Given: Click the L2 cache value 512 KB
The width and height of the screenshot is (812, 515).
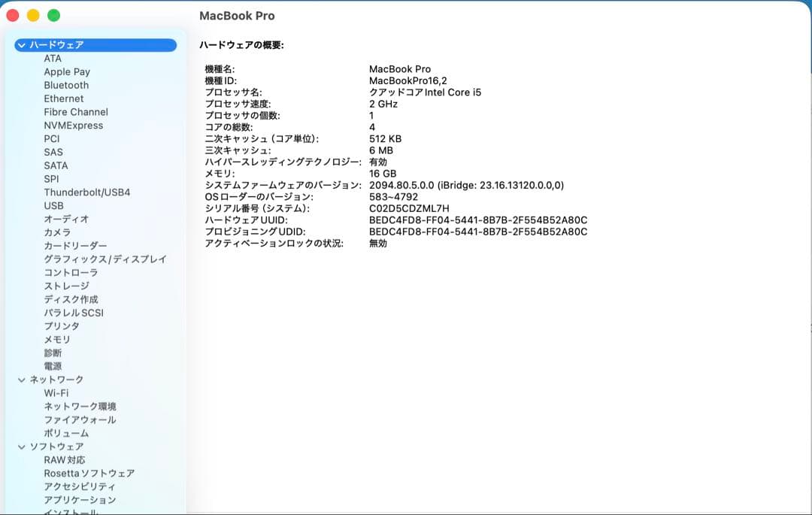Looking at the screenshot, I should [x=385, y=139].
